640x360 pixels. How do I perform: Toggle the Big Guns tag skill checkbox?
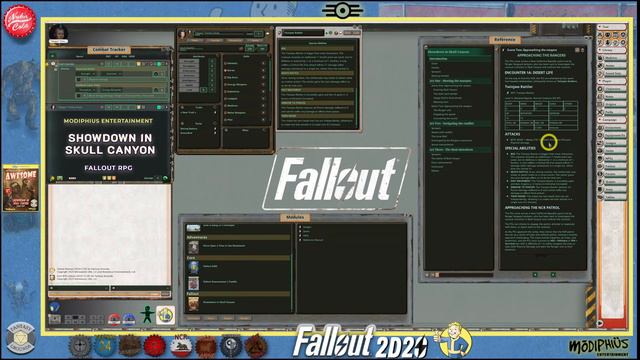(x=225, y=77)
